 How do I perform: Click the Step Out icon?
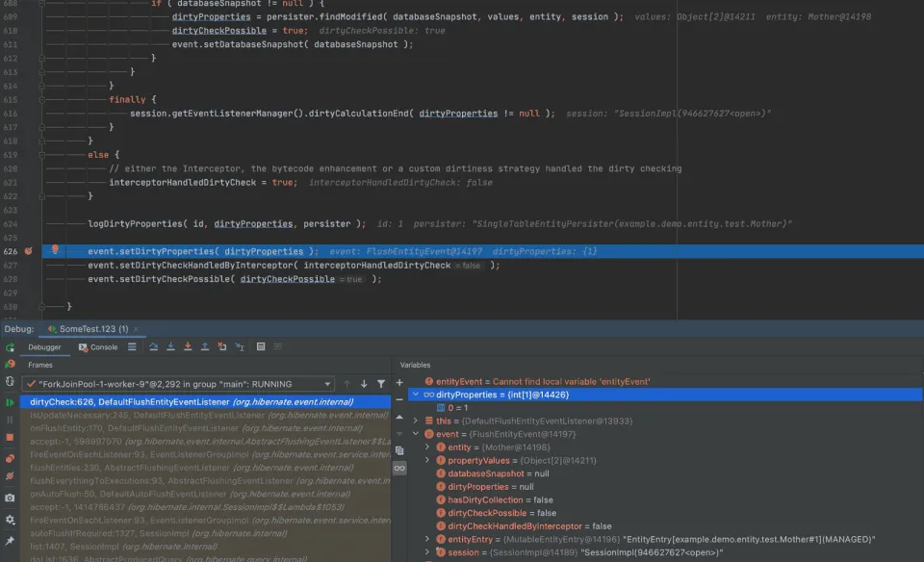(205, 347)
